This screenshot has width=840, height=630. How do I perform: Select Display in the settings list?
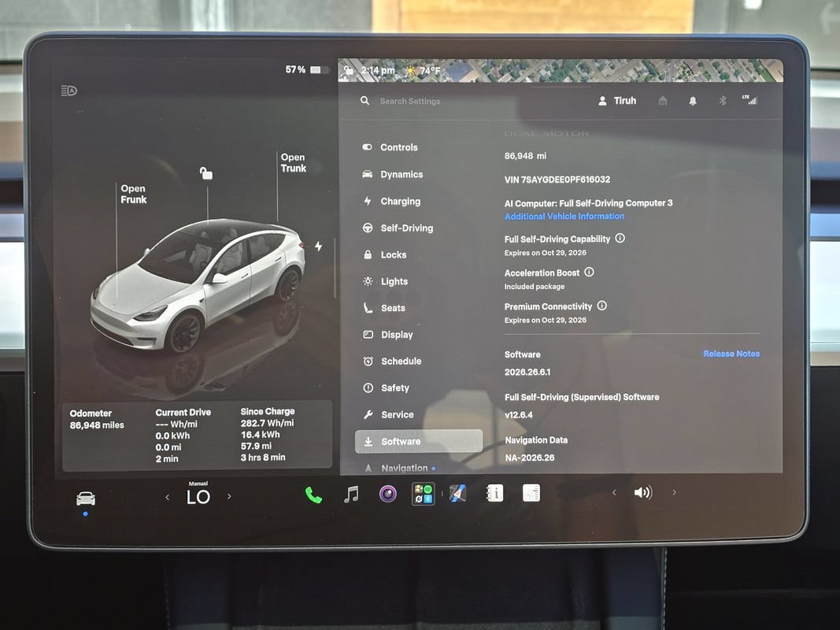388,335
